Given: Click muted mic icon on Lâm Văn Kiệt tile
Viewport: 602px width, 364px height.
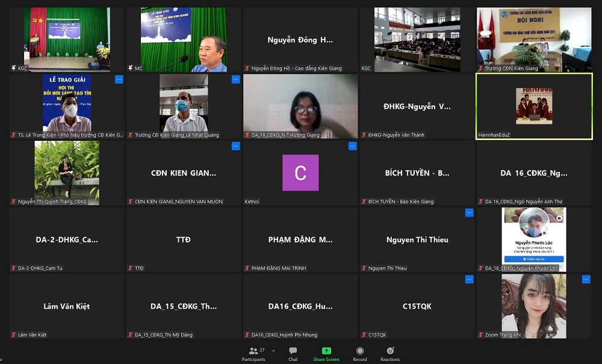Looking at the screenshot, I should [x=14, y=335].
